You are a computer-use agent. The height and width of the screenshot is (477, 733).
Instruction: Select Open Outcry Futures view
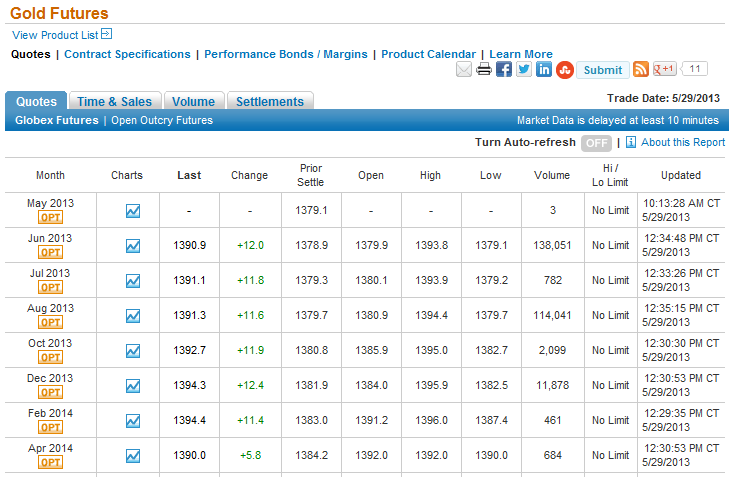pos(162,121)
